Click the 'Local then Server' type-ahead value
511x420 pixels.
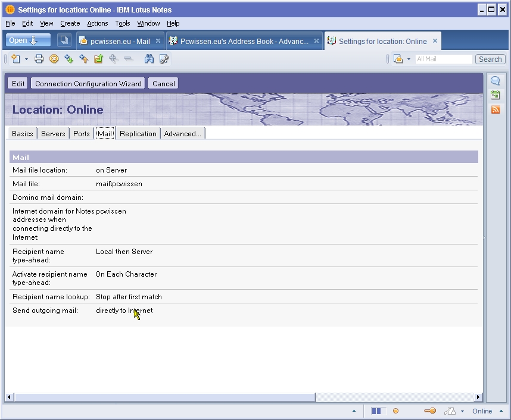click(x=124, y=252)
